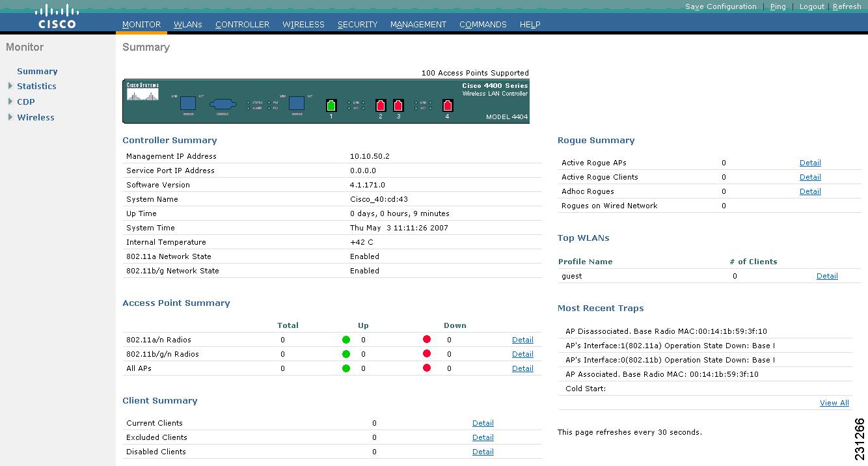Click the 802.11a Network State Enabled value
Image resolution: width=868 pixels, height=466 pixels.
click(x=364, y=256)
